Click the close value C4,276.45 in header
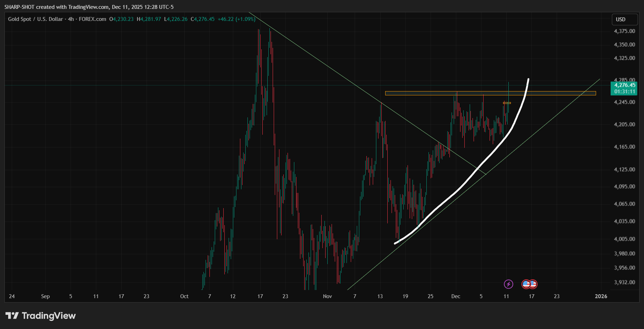 click(203, 19)
